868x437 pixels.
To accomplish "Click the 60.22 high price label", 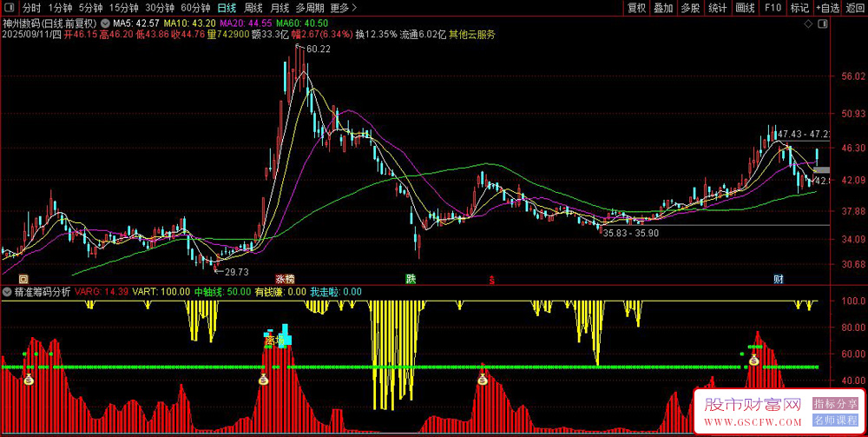I will click(319, 50).
